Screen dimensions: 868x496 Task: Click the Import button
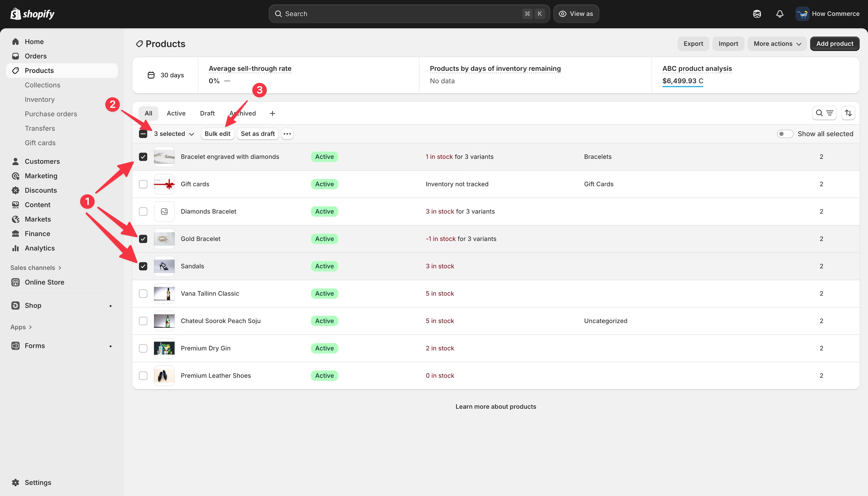pos(728,44)
